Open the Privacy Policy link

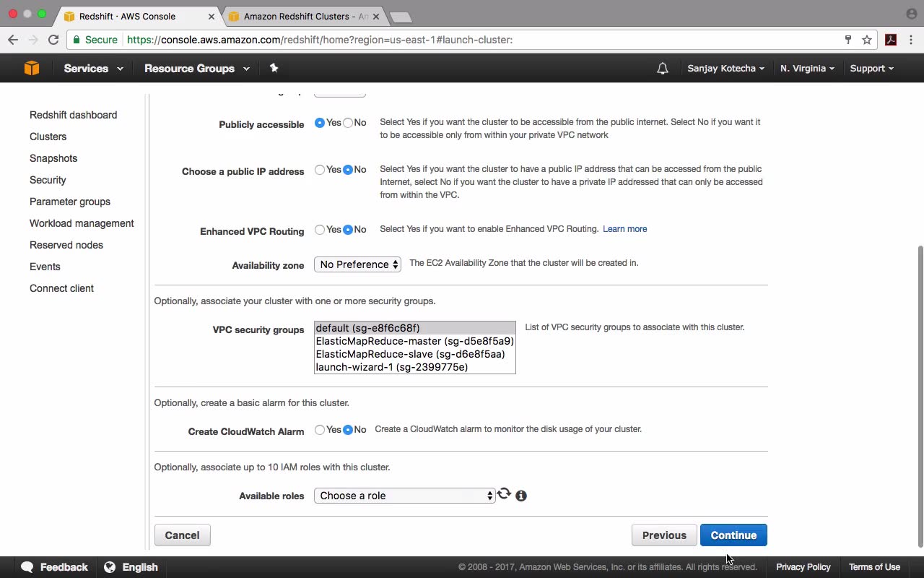pyautogui.click(x=803, y=567)
